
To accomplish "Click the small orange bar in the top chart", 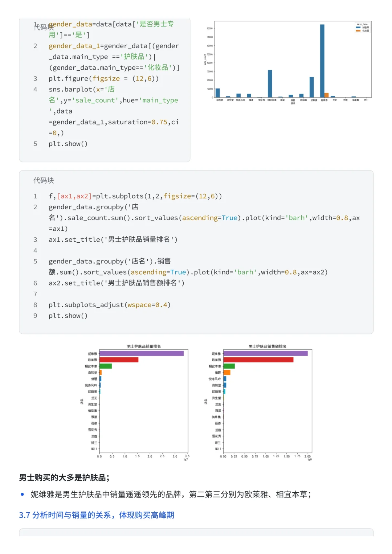I will tap(327, 95).
